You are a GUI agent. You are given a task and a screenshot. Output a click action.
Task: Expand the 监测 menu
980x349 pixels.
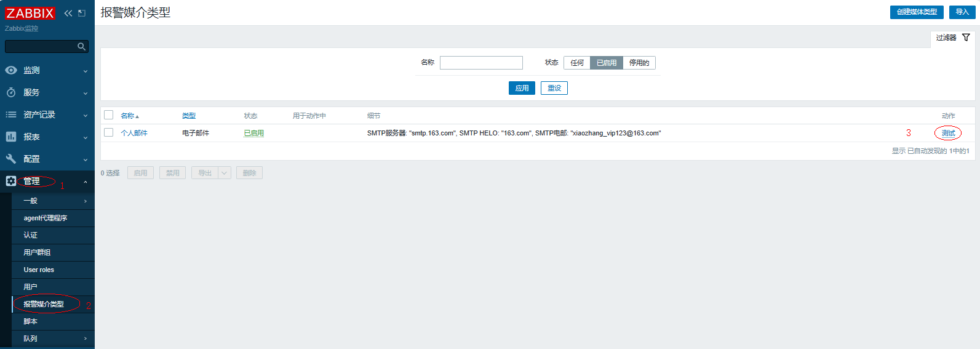click(86, 71)
